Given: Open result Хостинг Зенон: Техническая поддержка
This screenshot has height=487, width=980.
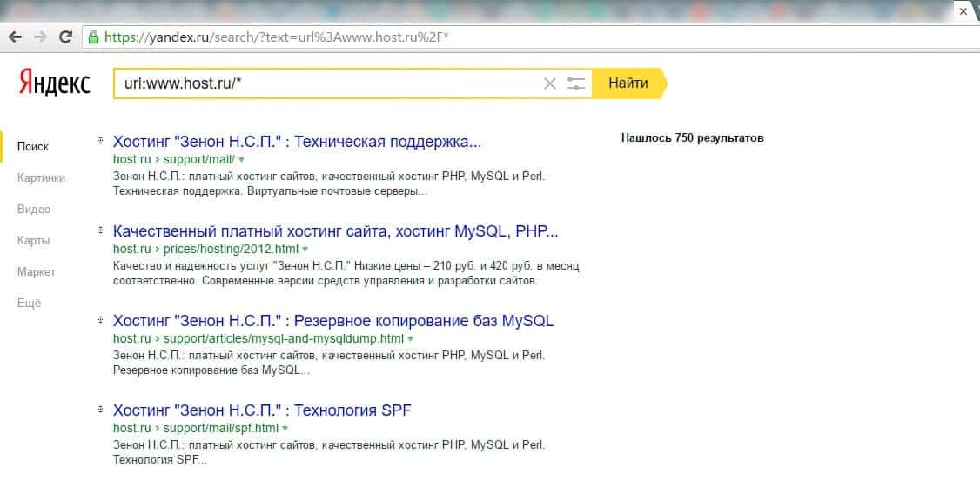Looking at the screenshot, I should (297, 142).
